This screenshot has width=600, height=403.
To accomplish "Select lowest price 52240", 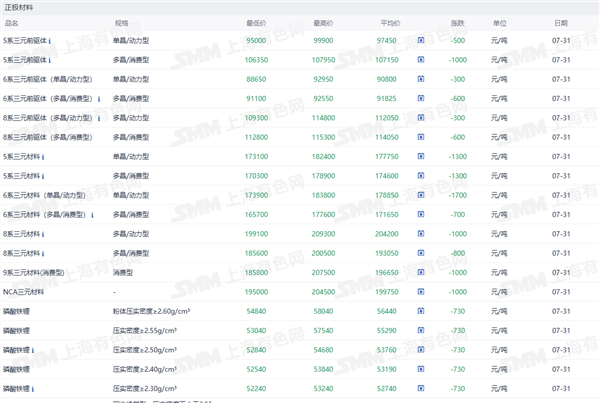I will 256,389.
